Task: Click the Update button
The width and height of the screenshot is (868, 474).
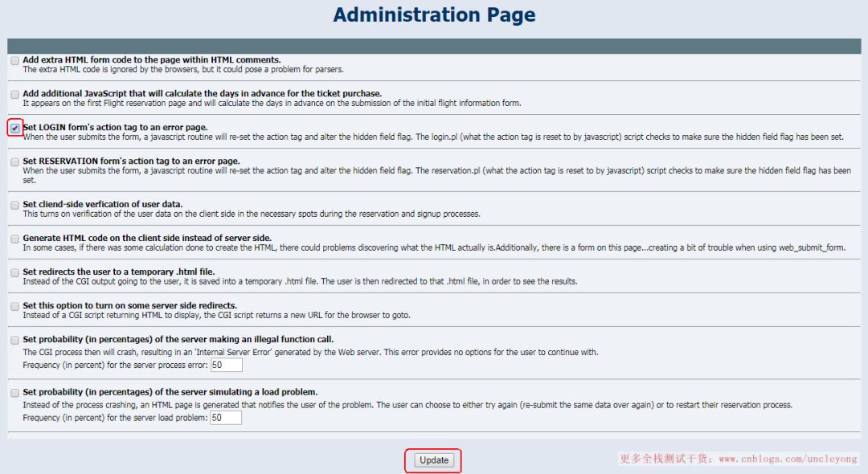Action: [x=433, y=460]
